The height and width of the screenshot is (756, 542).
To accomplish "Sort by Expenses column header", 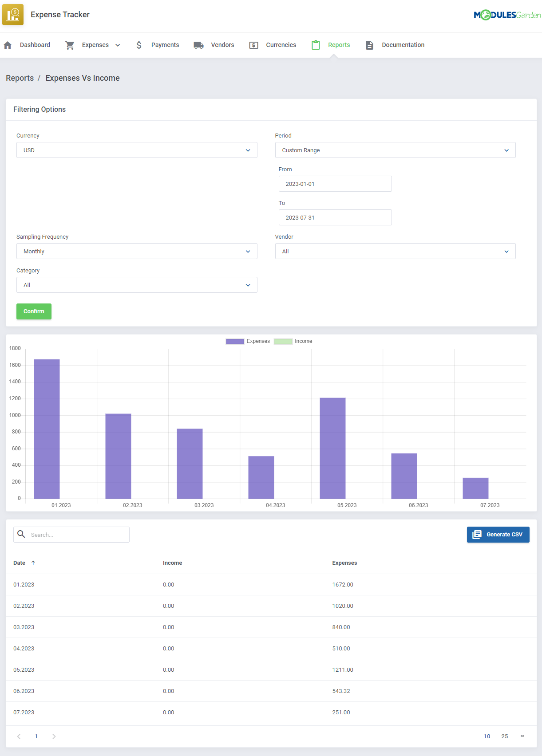I will pyautogui.click(x=344, y=563).
